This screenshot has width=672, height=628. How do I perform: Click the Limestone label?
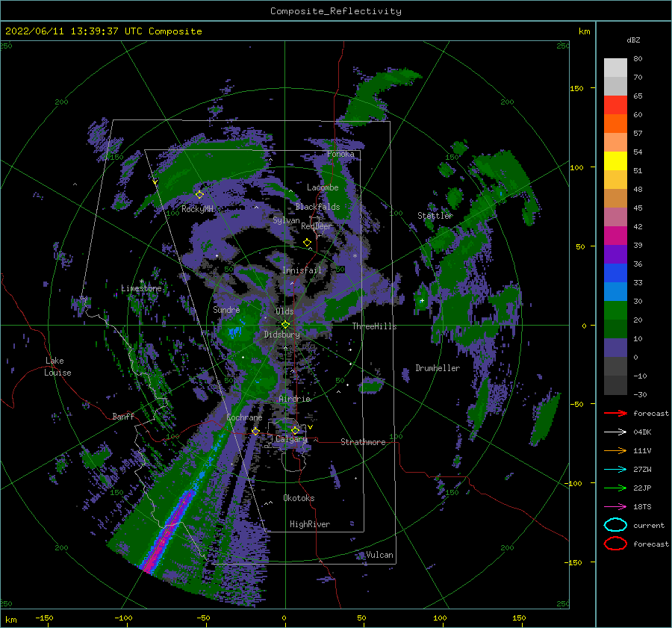click(141, 288)
